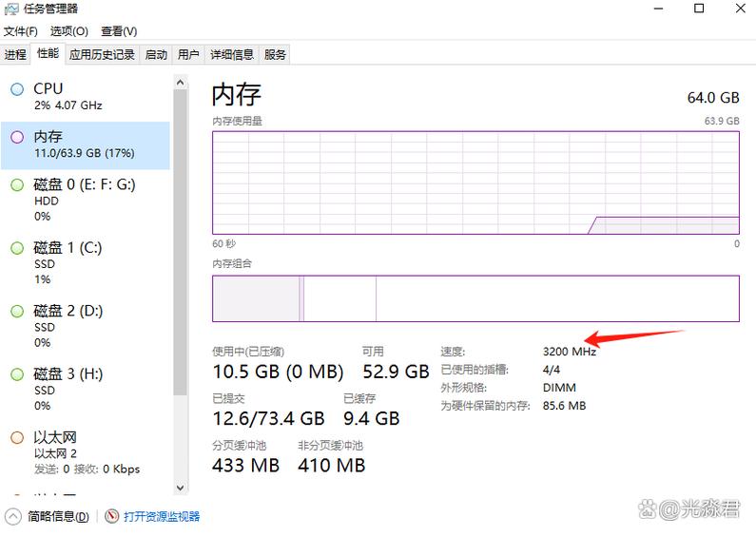Click the CPU circle icon in sidebar
The image size is (756, 536).
click(17, 89)
